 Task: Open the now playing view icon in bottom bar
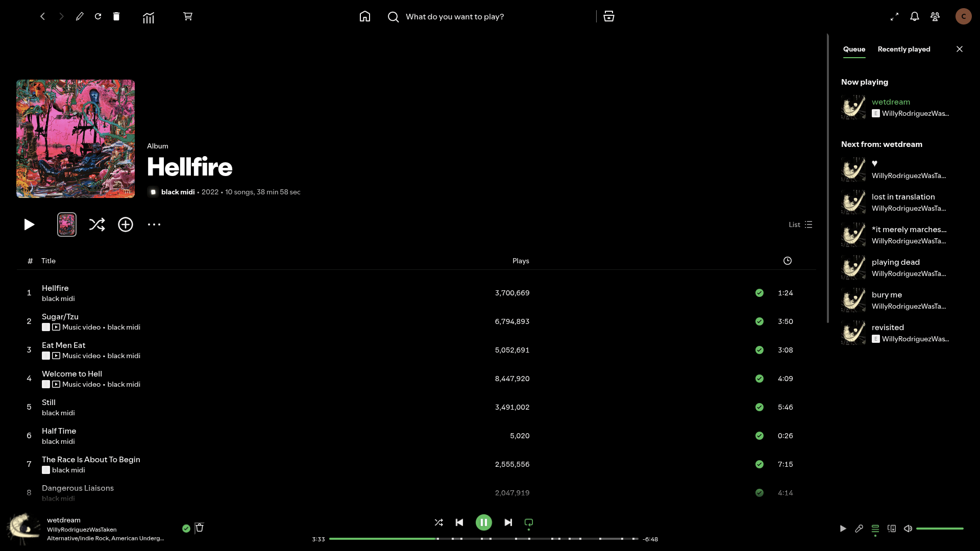coord(843,529)
